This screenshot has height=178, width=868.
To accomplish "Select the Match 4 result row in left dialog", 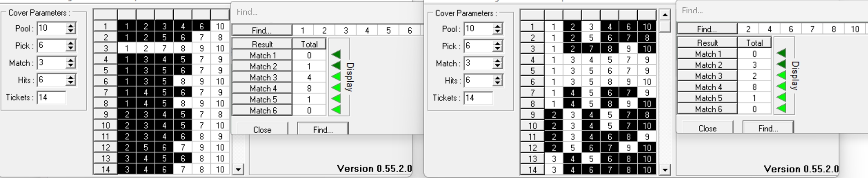I will (279, 88).
